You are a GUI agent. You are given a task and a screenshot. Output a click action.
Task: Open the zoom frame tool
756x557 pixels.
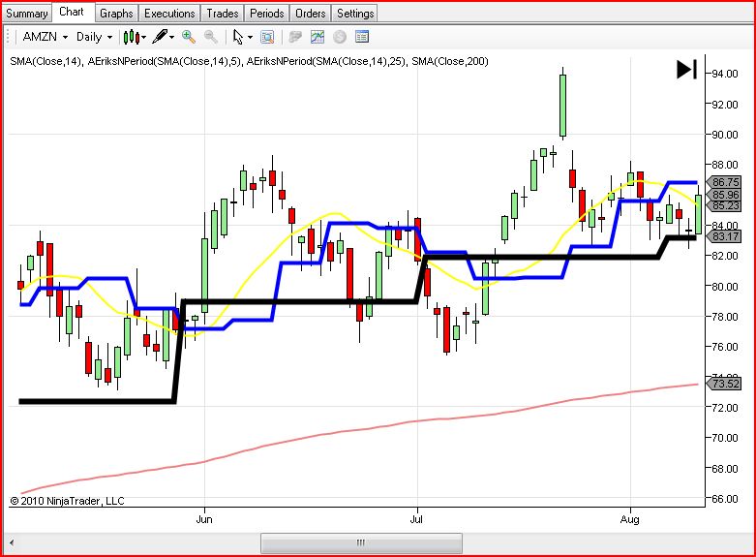pyautogui.click(x=267, y=37)
